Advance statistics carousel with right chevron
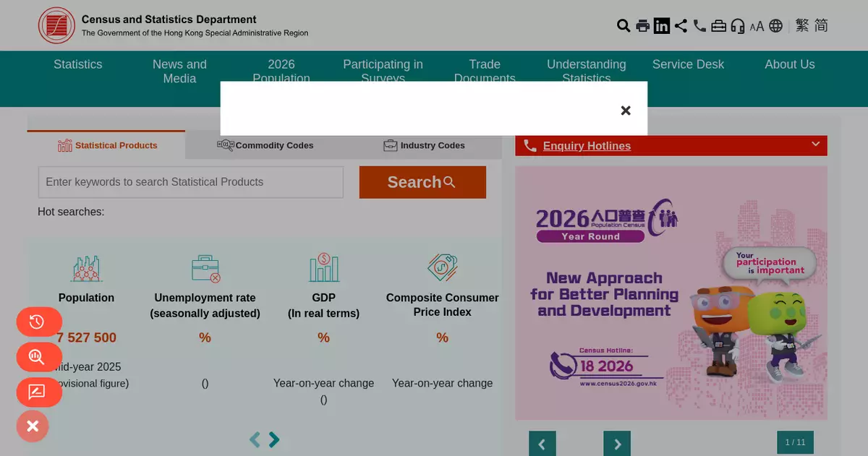 pos(274,439)
